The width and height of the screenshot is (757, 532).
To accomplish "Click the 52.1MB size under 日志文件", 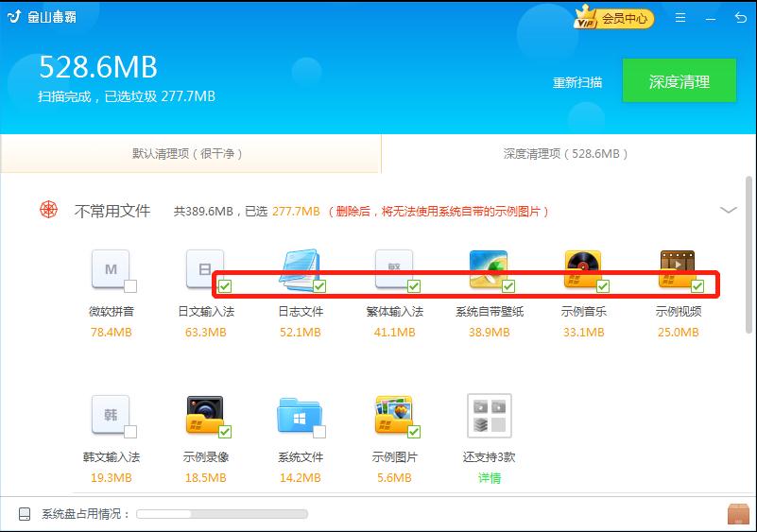I will pyautogui.click(x=301, y=332).
